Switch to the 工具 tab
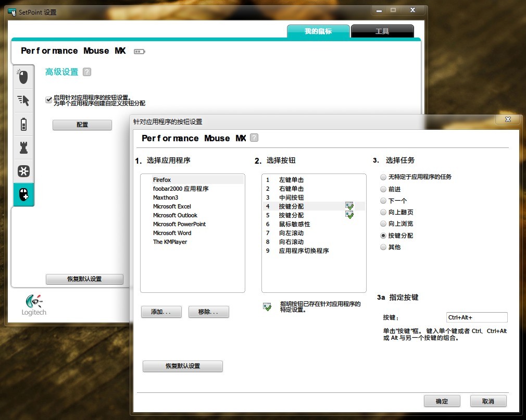This screenshot has width=526, height=420. pyautogui.click(x=382, y=31)
